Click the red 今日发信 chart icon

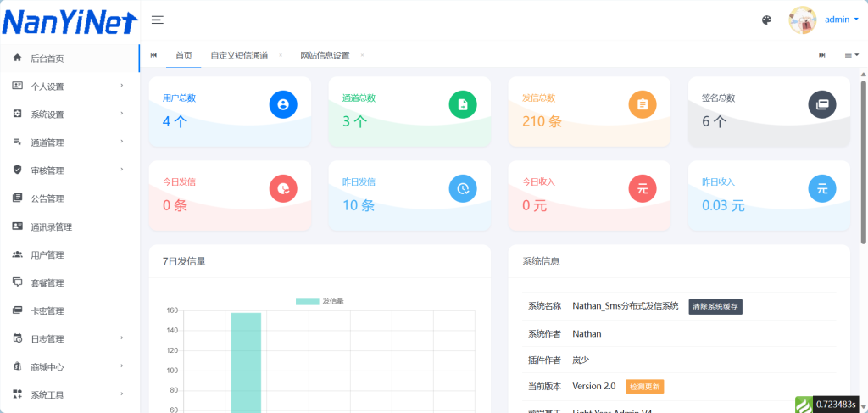coord(283,188)
